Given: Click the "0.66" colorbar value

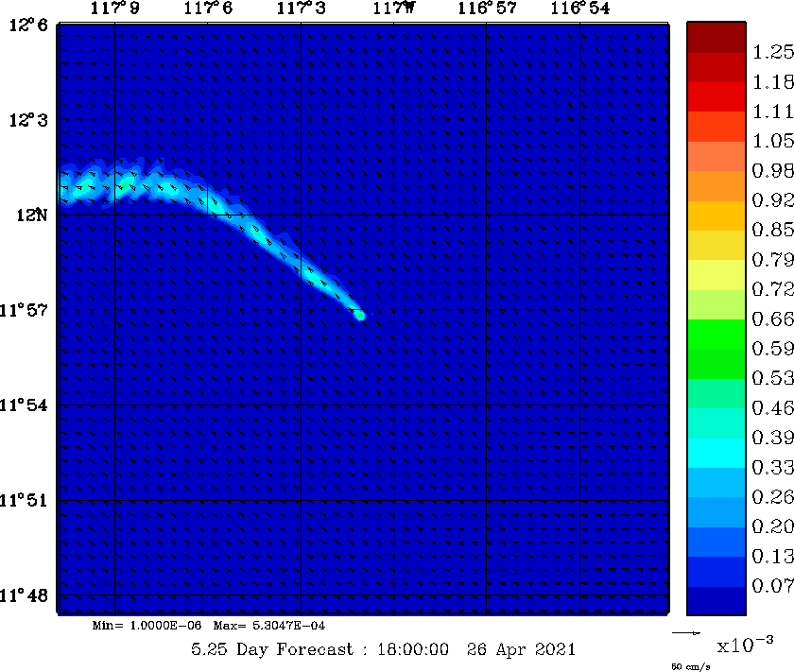Looking at the screenshot, I should (x=773, y=319).
